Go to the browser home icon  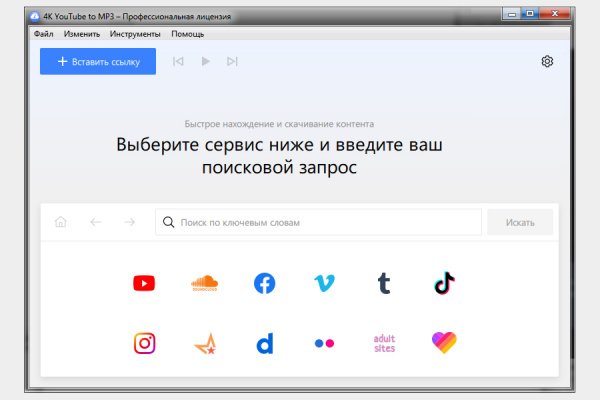point(61,222)
